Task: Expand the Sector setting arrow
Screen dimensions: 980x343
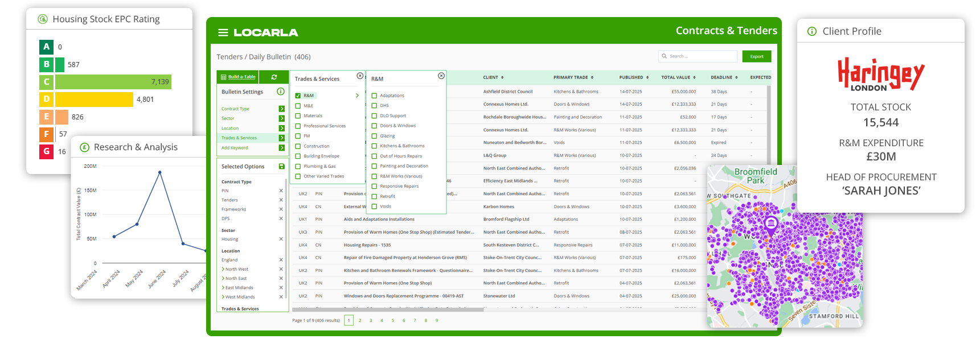Action: point(281,118)
